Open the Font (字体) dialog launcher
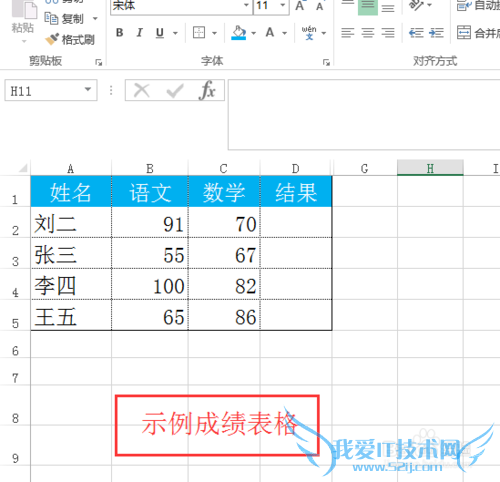The image size is (500, 482). 326,62
